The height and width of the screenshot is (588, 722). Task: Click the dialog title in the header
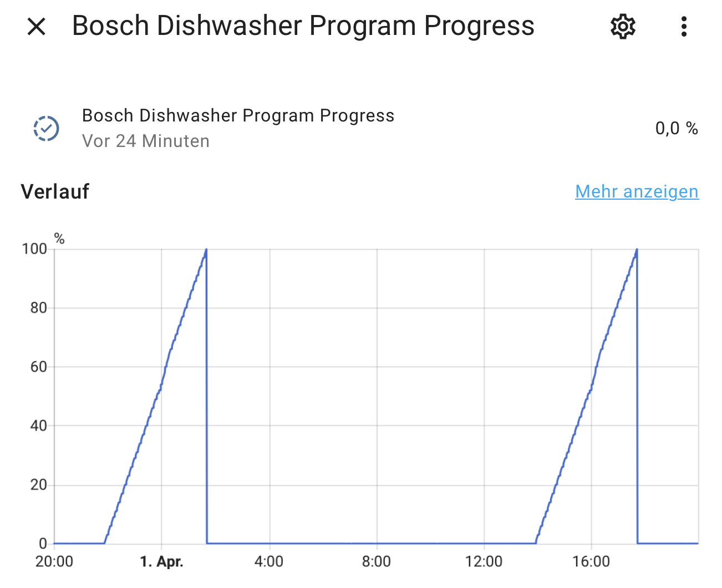tap(303, 26)
